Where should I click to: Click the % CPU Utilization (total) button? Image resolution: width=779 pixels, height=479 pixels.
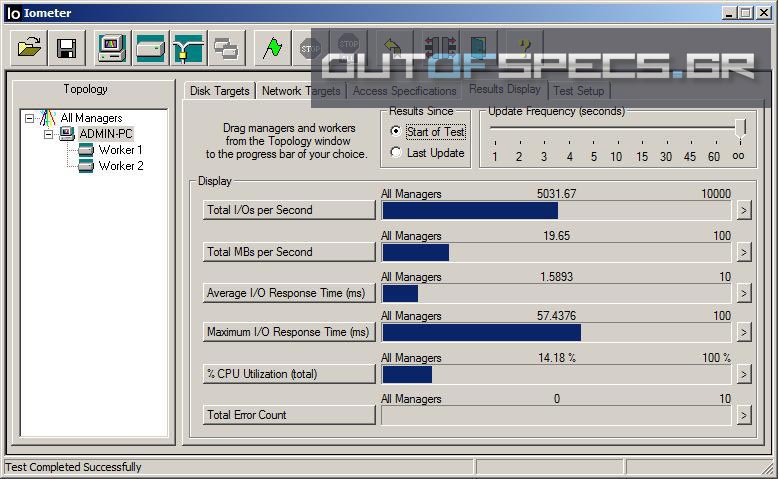289,374
